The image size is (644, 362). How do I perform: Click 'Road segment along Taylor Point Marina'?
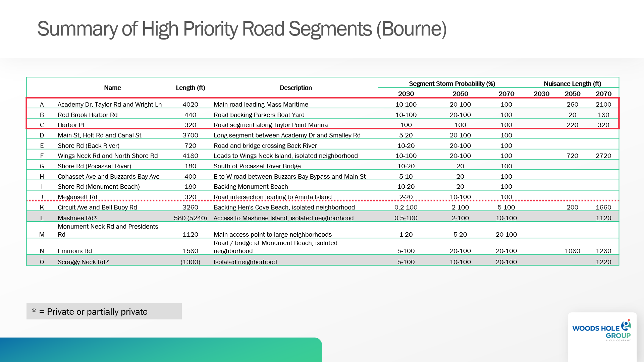[x=271, y=125]
